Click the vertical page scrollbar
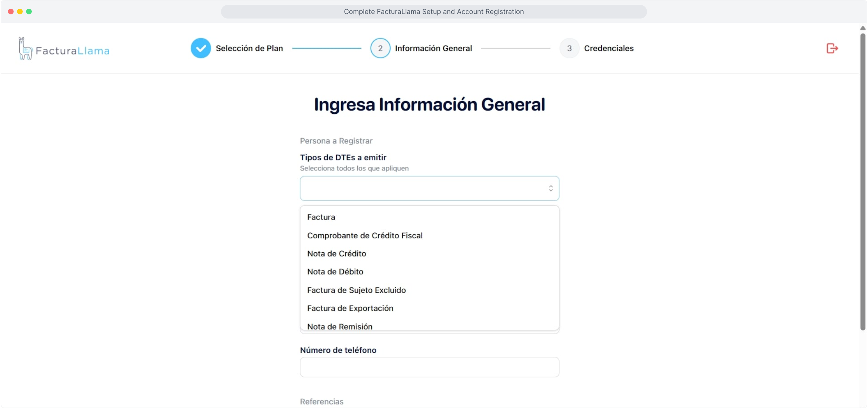The image size is (868, 408). point(863,181)
